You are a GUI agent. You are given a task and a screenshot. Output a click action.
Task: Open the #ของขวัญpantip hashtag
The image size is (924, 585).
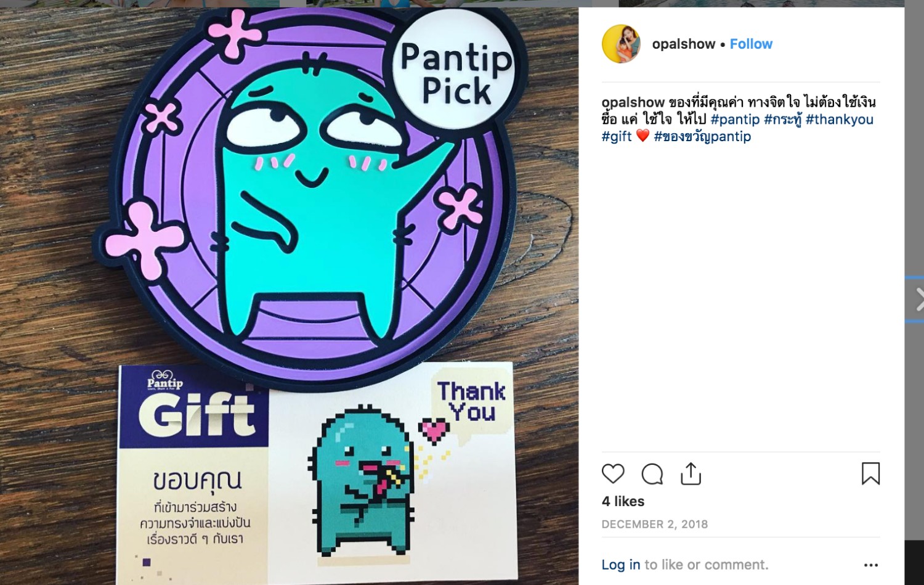click(702, 136)
